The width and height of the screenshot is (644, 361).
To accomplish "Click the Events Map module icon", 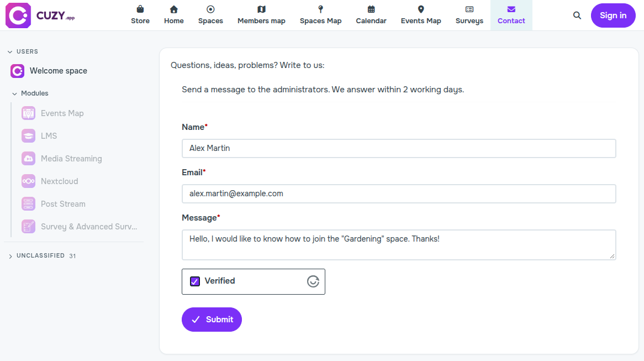I will pyautogui.click(x=28, y=113).
